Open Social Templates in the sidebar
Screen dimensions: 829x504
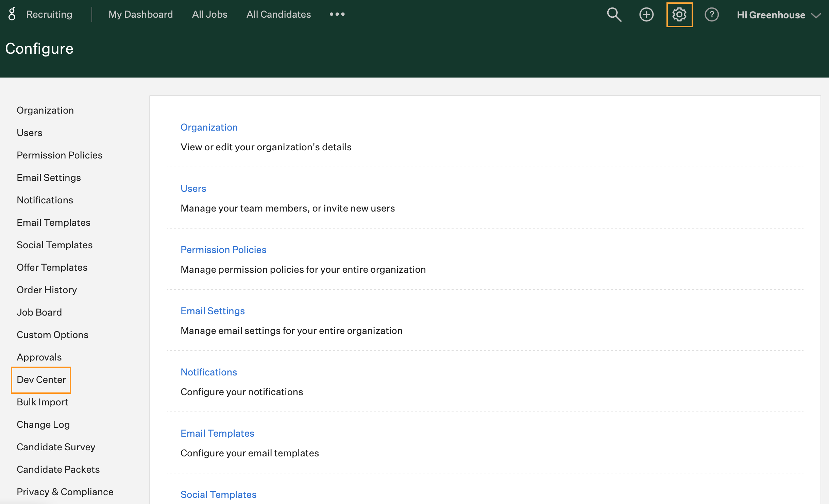tap(54, 245)
